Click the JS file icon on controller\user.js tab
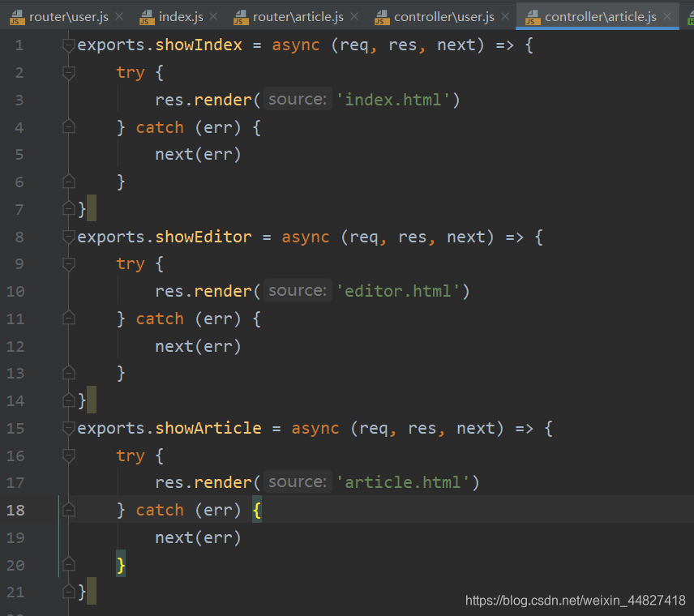 pyautogui.click(x=382, y=17)
